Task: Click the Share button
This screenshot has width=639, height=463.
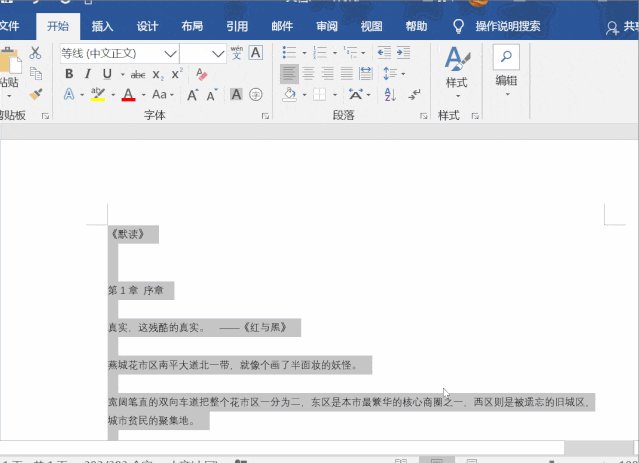Action: click(x=622, y=27)
